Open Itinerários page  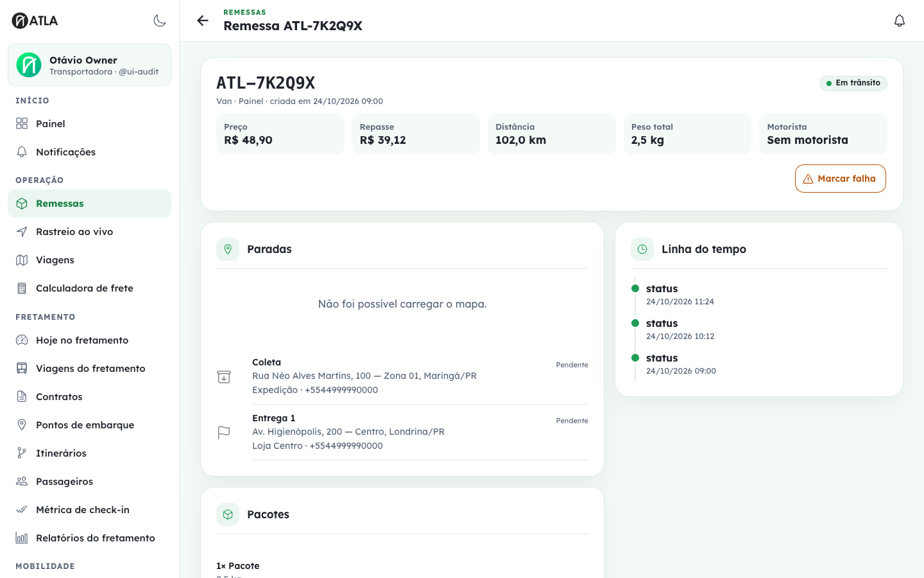[x=89, y=453]
